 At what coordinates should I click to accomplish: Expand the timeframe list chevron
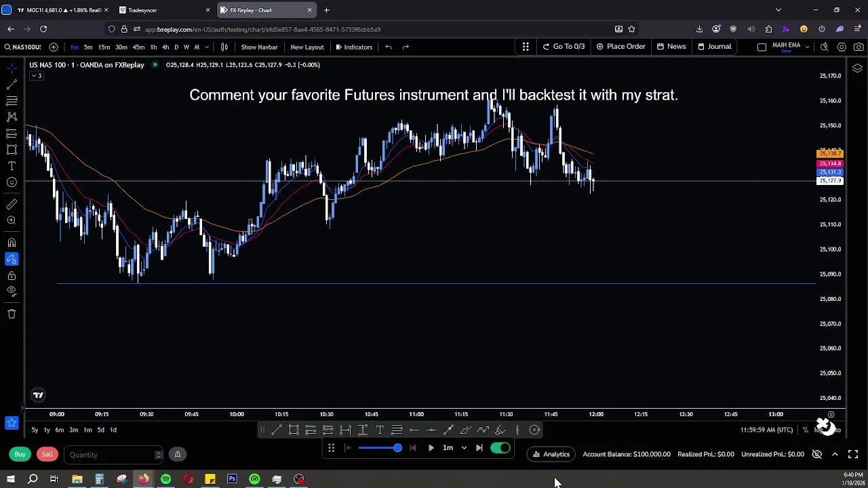[207, 47]
